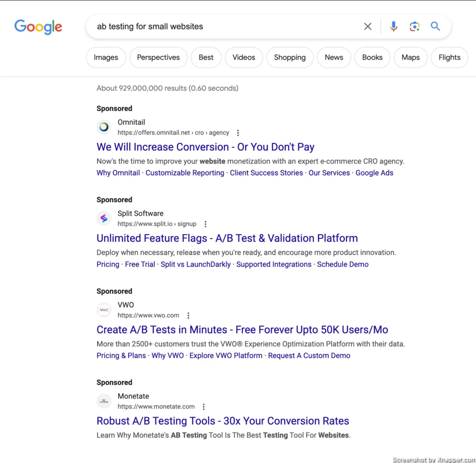Screen dimensions: 476x463
Task: Visit the Free Trial sitelink for Split
Action: 140,264
